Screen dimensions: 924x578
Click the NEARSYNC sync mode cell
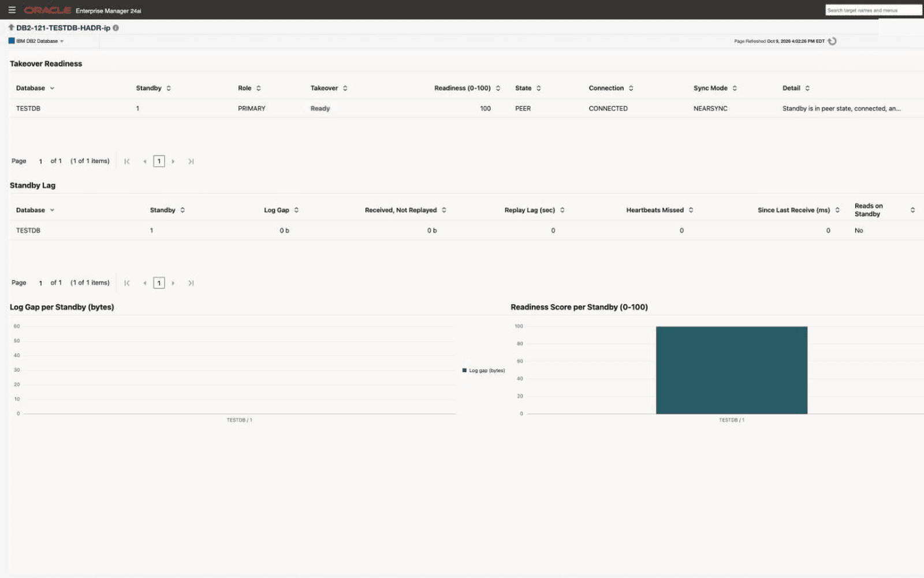(710, 109)
